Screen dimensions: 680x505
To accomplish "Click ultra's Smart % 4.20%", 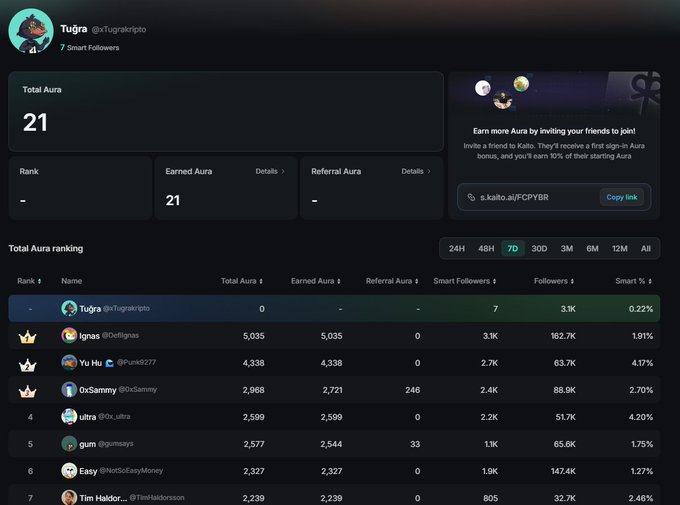I will pyautogui.click(x=641, y=417).
